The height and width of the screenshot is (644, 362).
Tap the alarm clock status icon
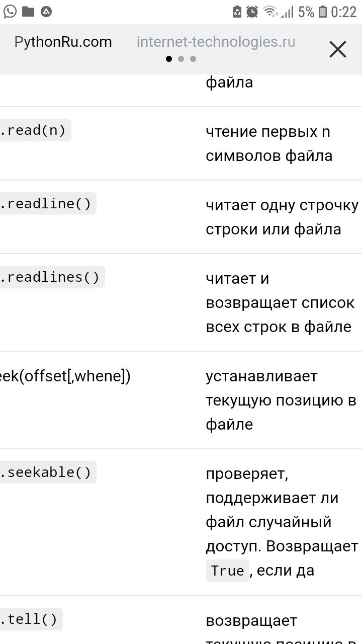[x=252, y=12]
